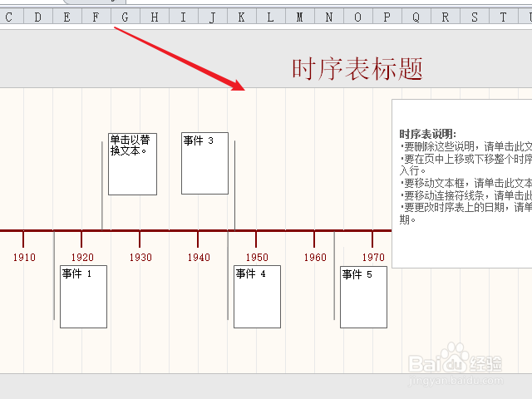532x399 pixels.
Task: Click the 1940 date label
Action: tap(199, 258)
